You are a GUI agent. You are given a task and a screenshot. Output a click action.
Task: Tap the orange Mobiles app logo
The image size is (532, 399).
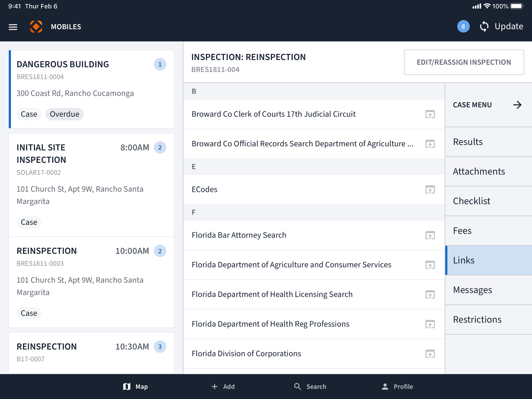pyautogui.click(x=36, y=26)
